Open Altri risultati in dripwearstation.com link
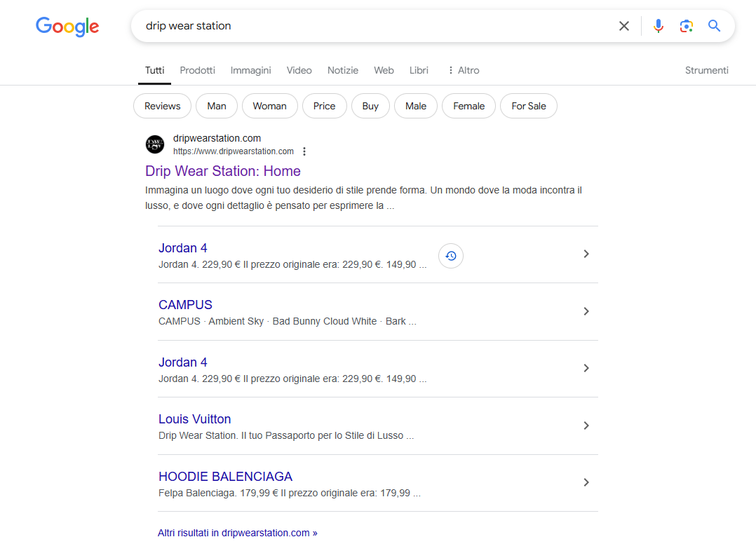 pyautogui.click(x=237, y=533)
